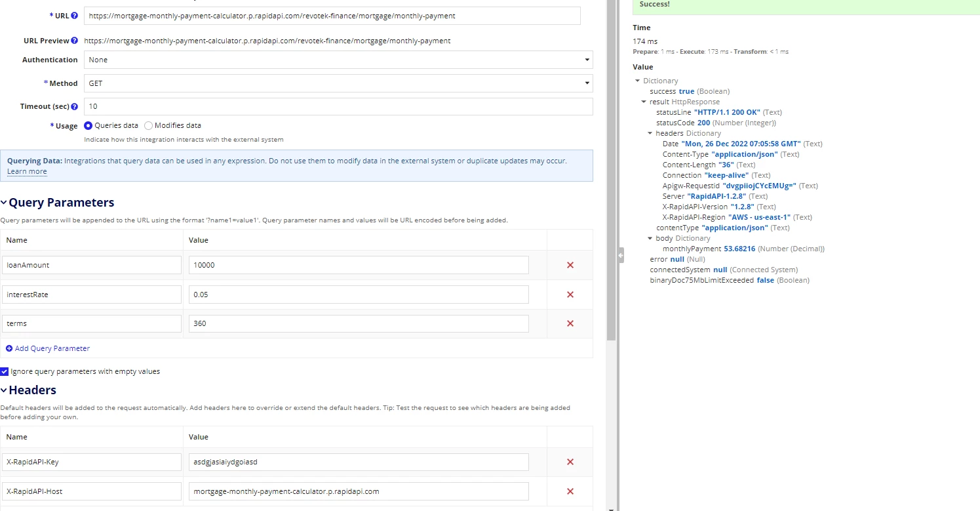980x511 pixels.
Task: Open help icon next to URL Preview
Action: 75,41
